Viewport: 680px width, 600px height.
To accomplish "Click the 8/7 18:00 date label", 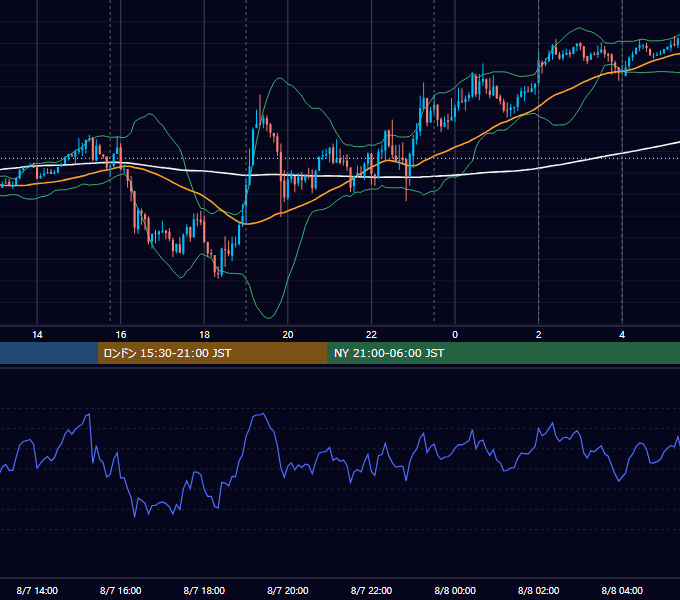I will click(x=204, y=590).
